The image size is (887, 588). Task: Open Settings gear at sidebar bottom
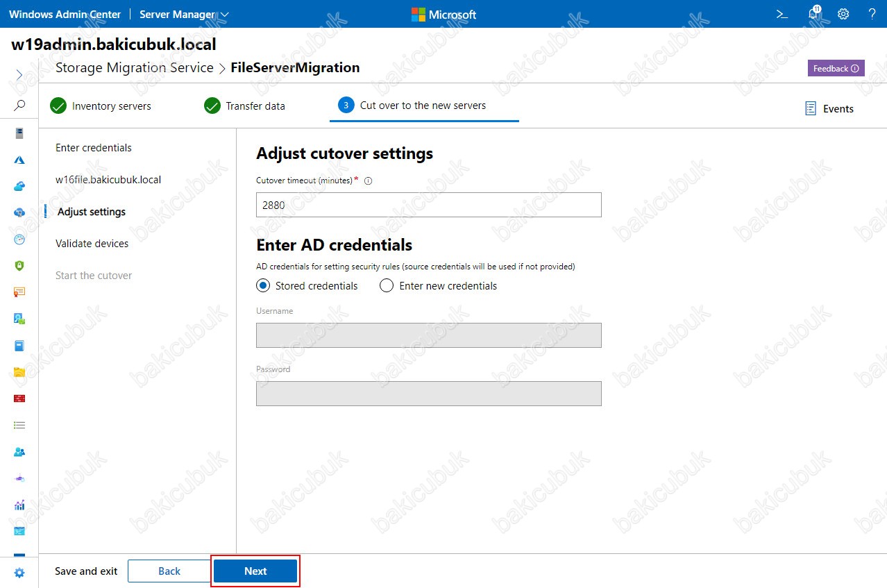pos(19,573)
